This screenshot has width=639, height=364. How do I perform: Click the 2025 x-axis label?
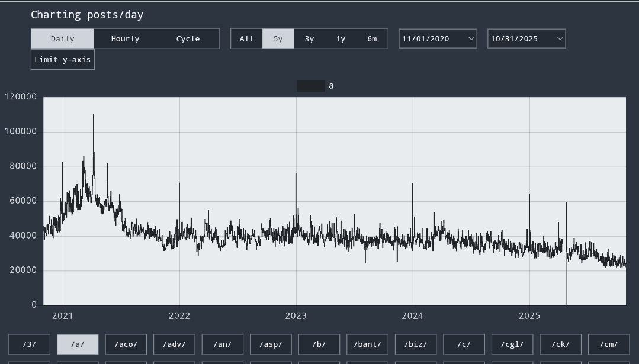(529, 316)
